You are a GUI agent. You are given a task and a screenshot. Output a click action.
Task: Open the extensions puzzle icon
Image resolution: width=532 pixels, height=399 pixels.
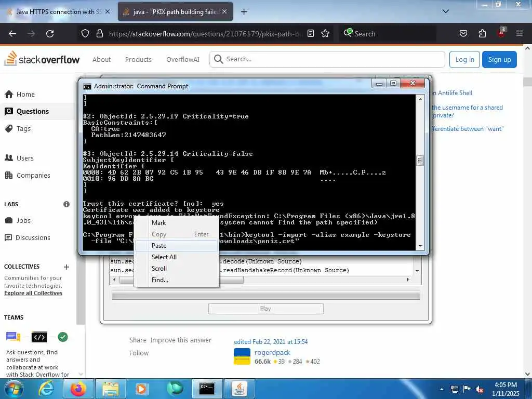coord(482,34)
